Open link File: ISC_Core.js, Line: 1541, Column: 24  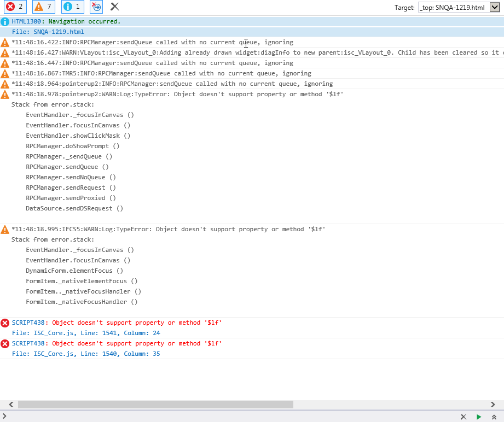(86, 333)
